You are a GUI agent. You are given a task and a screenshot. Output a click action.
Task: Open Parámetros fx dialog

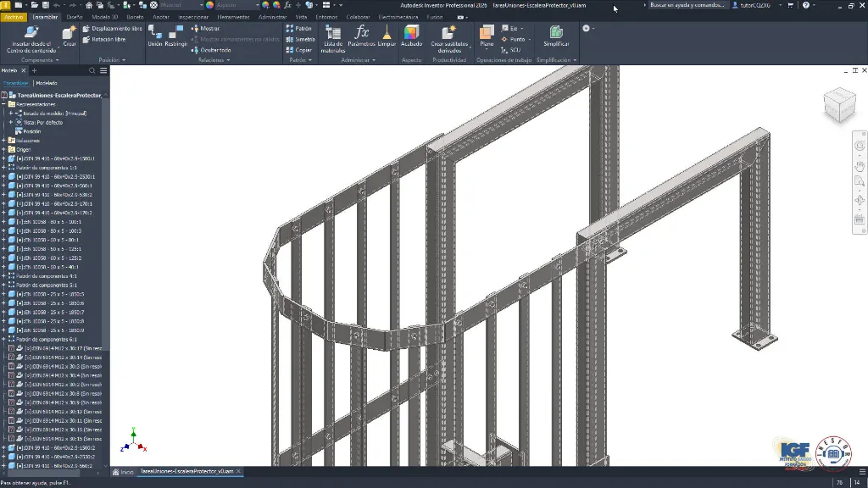coord(361,36)
